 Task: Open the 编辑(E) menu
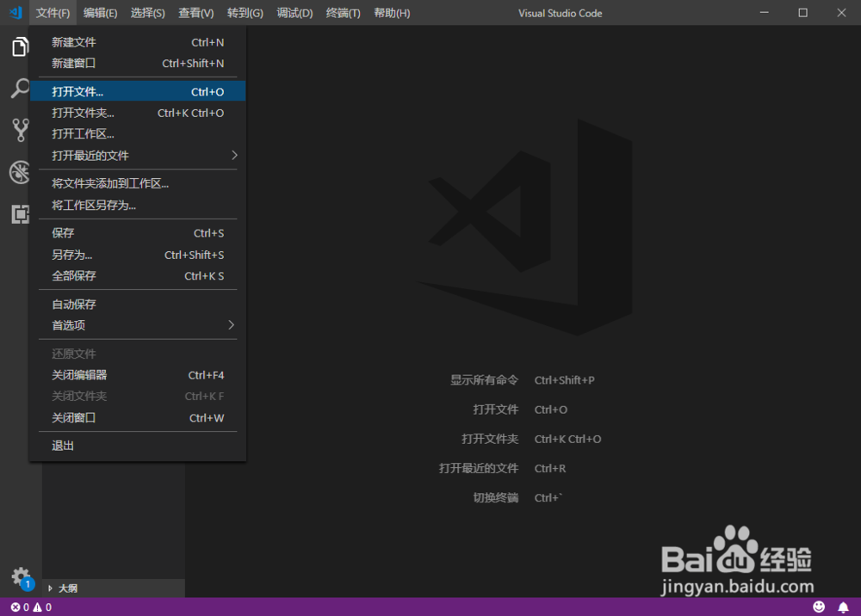coord(100,13)
